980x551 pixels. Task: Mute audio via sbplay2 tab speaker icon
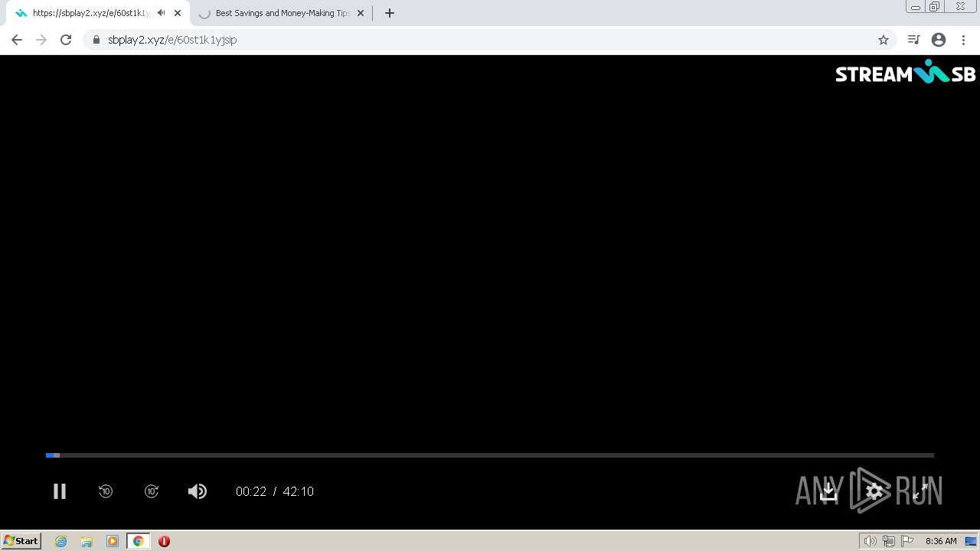click(x=161, y=13)
